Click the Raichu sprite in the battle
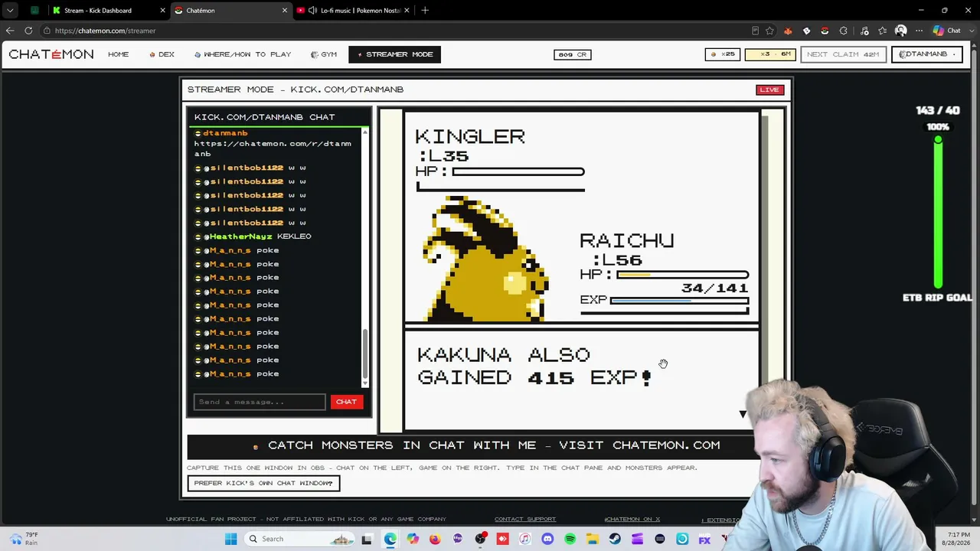The width and height of the screenshot is (980, 551). 485,259
